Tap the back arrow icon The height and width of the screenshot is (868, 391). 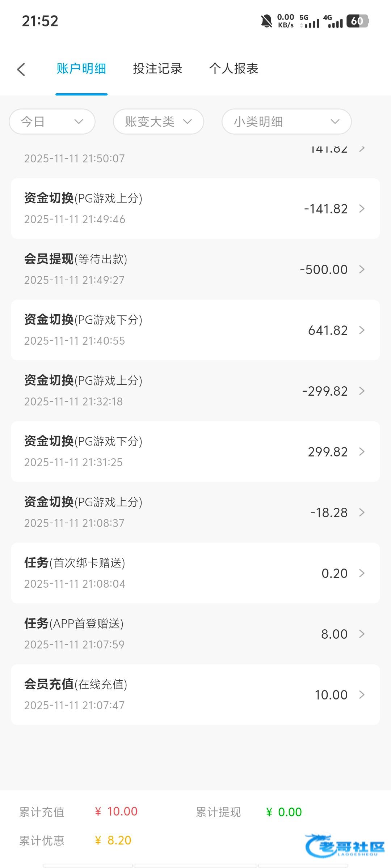click(21, 69)
